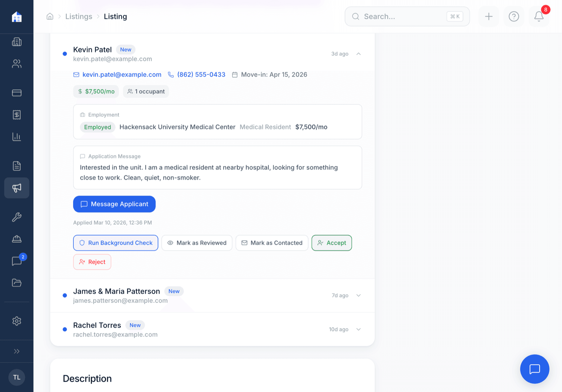The height and width of the screenshot is (392, 562).
Task: Accept Kevin Patel's application
Action: point(332,243)
